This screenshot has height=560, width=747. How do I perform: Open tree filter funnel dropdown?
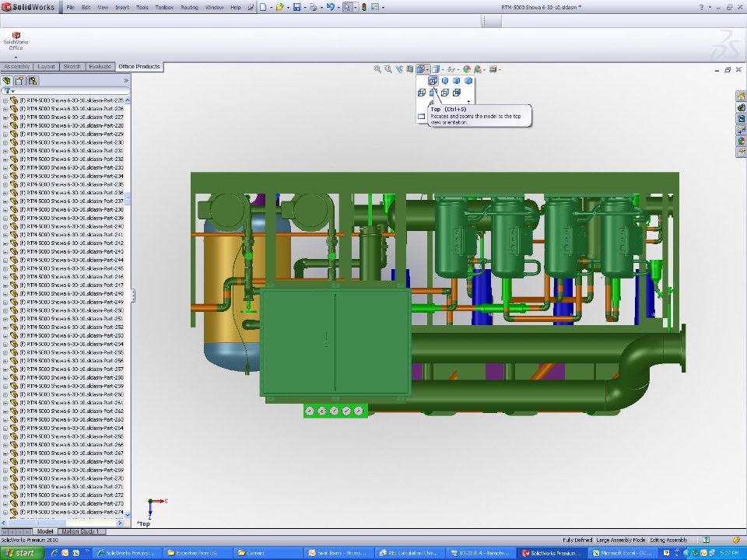(x=9, y=90)
